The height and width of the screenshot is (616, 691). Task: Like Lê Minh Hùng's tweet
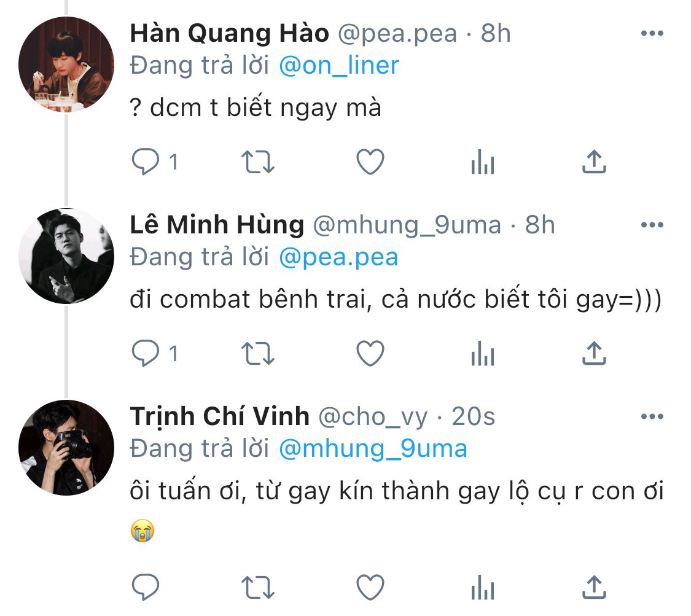[370, 354]
